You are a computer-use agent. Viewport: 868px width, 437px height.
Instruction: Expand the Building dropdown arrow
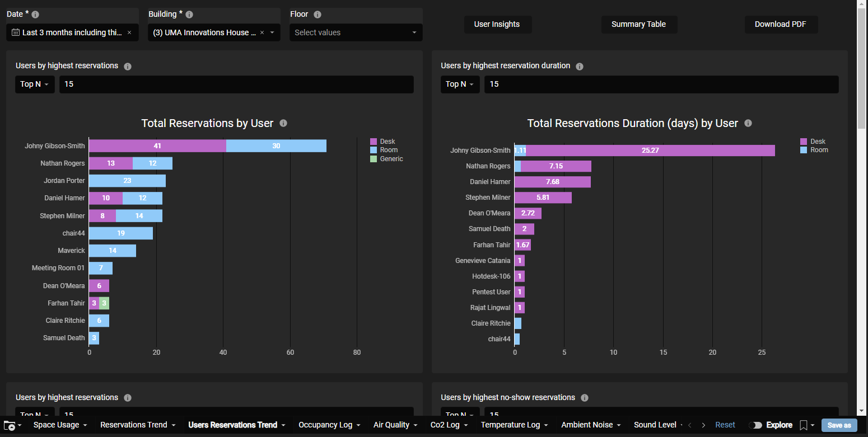pos(272,32)
